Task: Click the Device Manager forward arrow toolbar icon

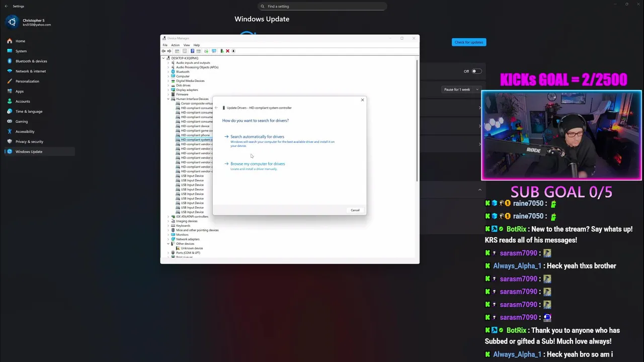Action: point(169,51)
